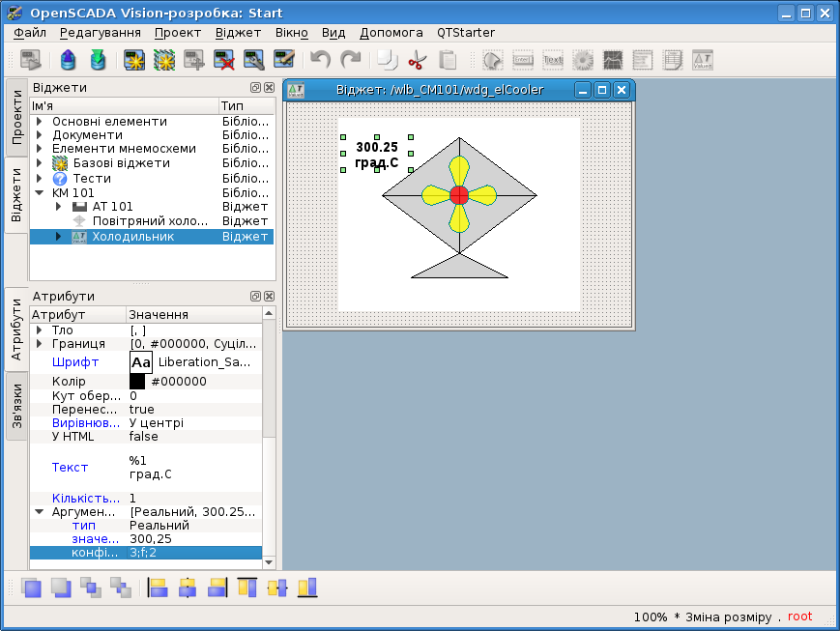This screenshot has height=631, width=840.
Task: Click the align left icon in bottom toolbar
Action: [x=158, y=587]
